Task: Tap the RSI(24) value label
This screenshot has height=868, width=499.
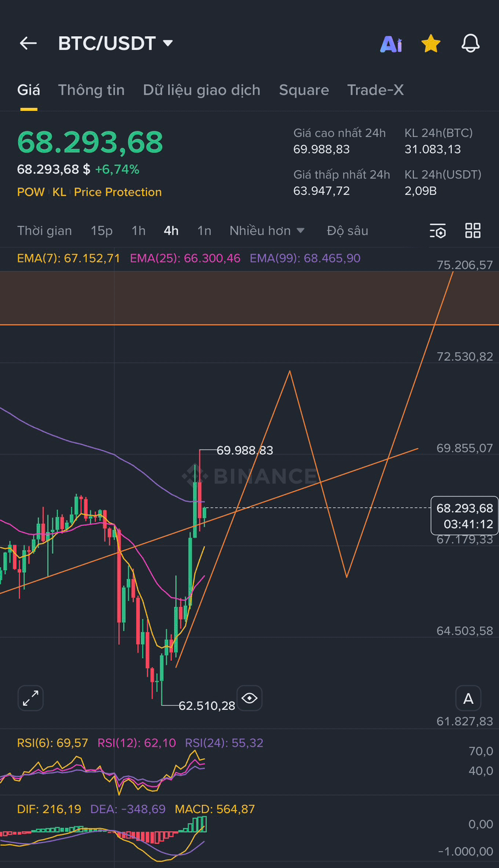Action: pyautogui.click(x=224, y=743)
